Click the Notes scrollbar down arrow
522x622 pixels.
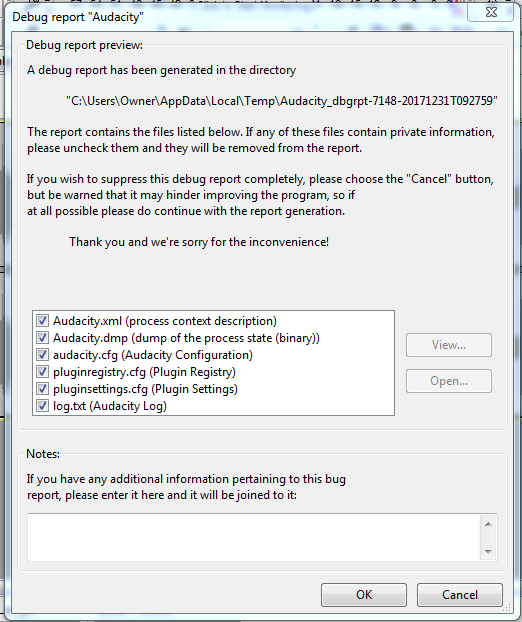pyautogui.click(x=488, y=551)
